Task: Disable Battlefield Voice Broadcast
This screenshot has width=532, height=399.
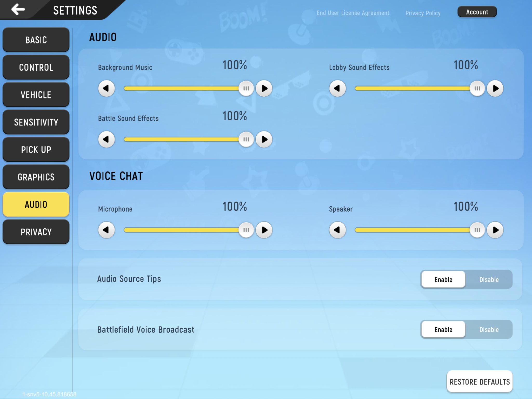Action: tap(489, 330)
